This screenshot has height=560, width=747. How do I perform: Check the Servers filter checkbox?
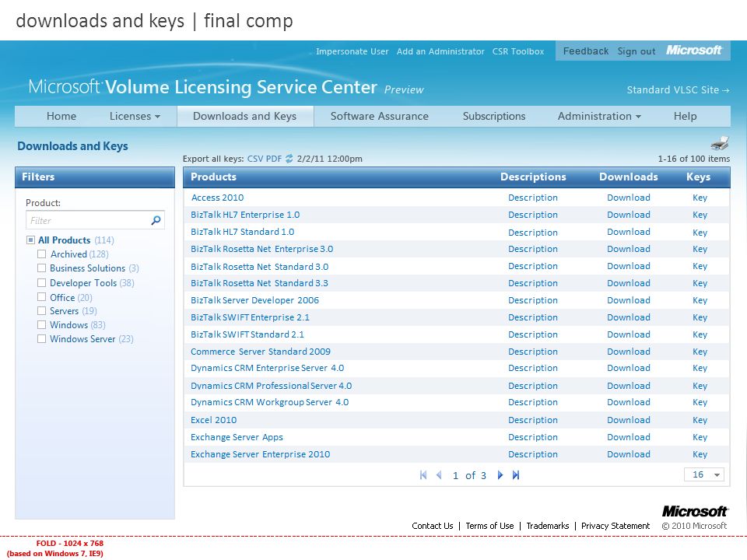pyautogui.click(x=42, y=311)
